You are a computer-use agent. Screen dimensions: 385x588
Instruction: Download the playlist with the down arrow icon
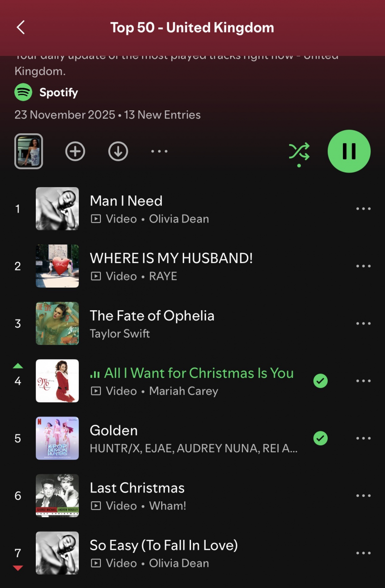[118, 151]
